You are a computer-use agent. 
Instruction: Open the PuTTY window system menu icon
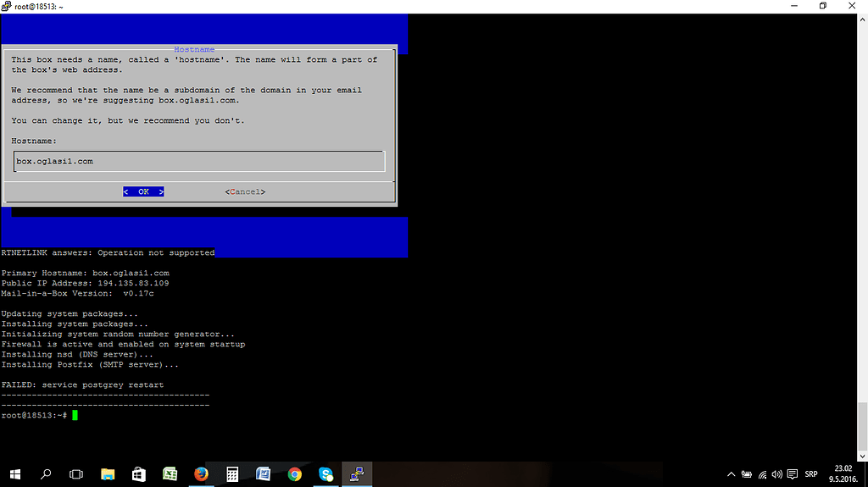click(6, 6)
